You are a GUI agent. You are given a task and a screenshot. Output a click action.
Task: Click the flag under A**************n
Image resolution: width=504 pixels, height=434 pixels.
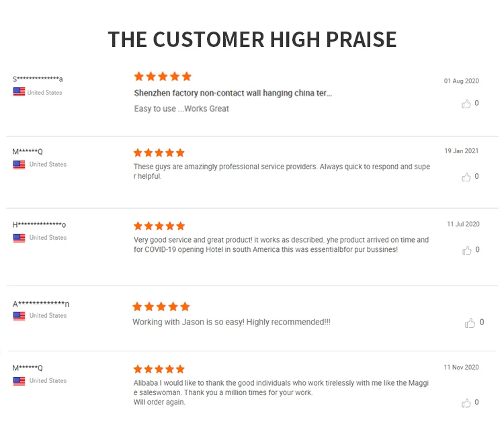pyautogui.click(x=19, y=316)
